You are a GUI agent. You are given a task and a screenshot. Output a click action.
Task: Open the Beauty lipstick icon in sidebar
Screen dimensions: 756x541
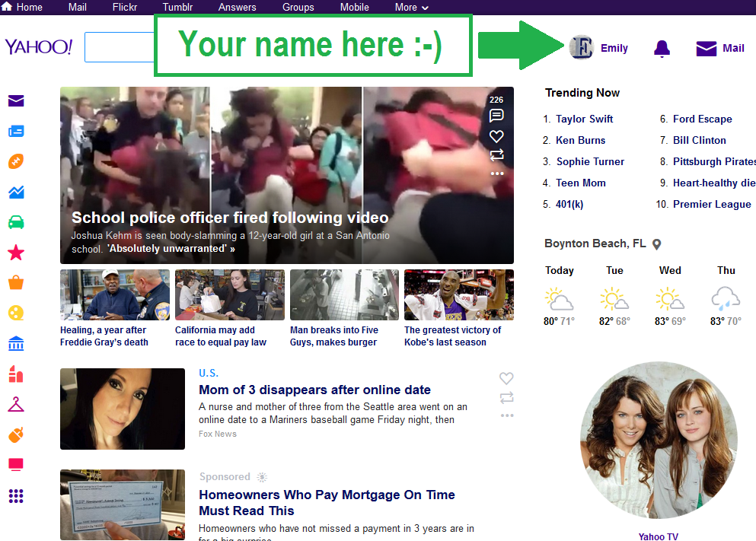pos(16,374)
